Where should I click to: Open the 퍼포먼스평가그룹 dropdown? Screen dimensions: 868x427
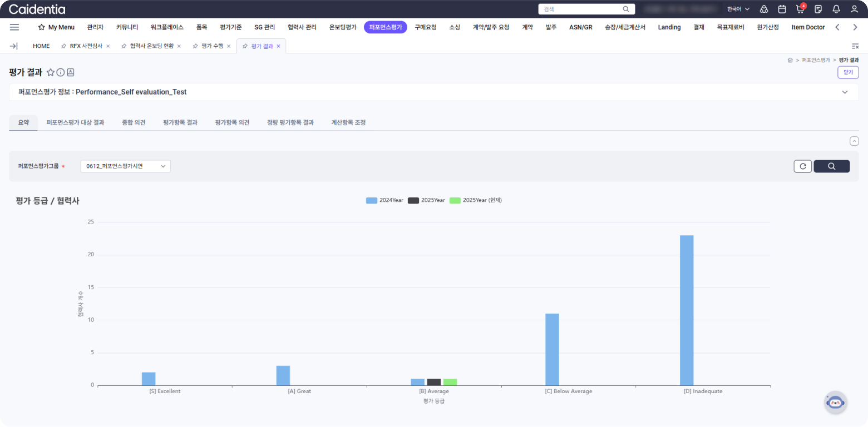126,166
